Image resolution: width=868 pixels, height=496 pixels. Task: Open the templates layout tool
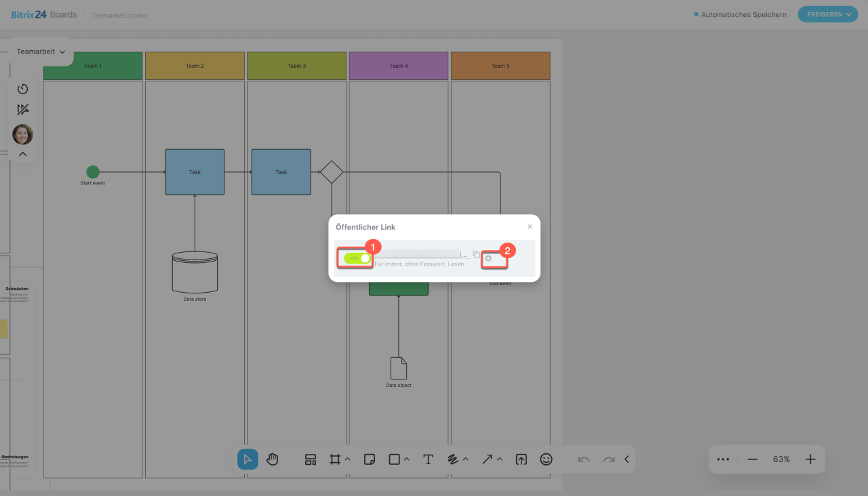click(x=311, y=459)
